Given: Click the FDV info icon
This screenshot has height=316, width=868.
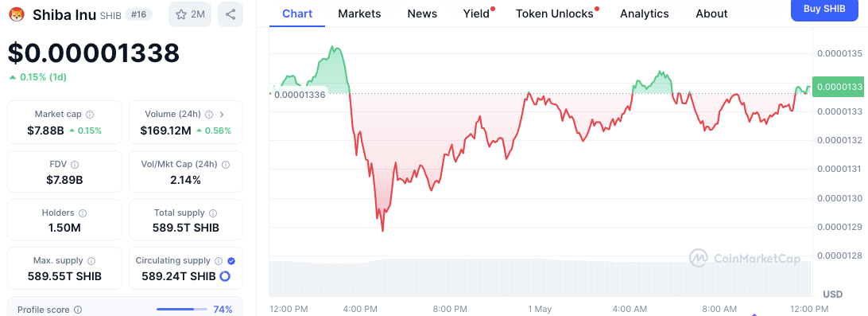Looking at the screenshot, I should [75, 164].
